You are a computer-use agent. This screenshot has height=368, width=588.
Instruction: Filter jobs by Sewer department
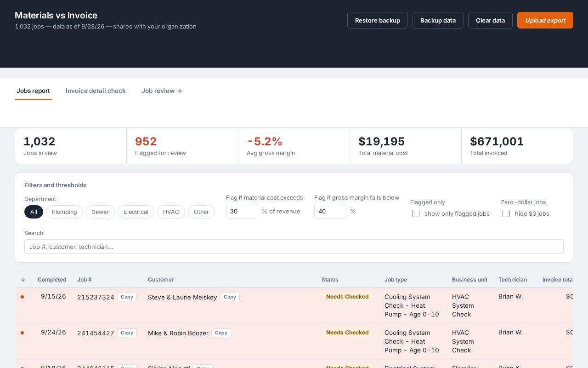pos(100,212)
